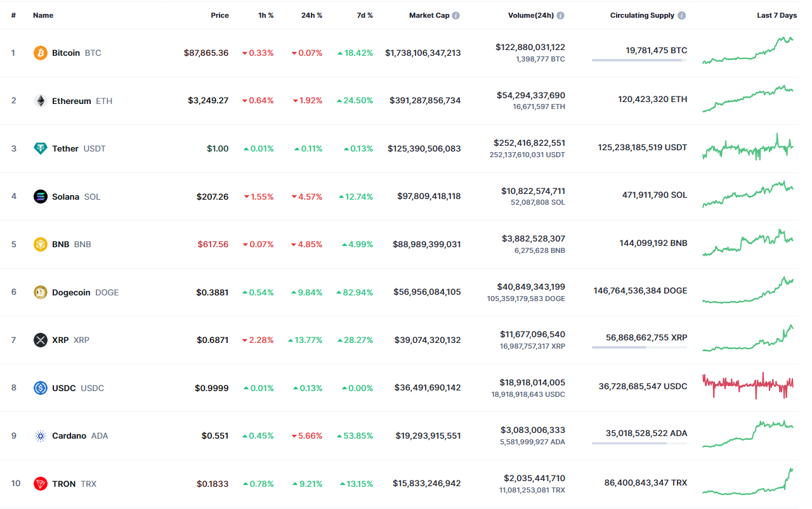Open Cardano's 7-day sparkline chart
The width and height of the screenshot is (812, 509).
click(748, 434)
